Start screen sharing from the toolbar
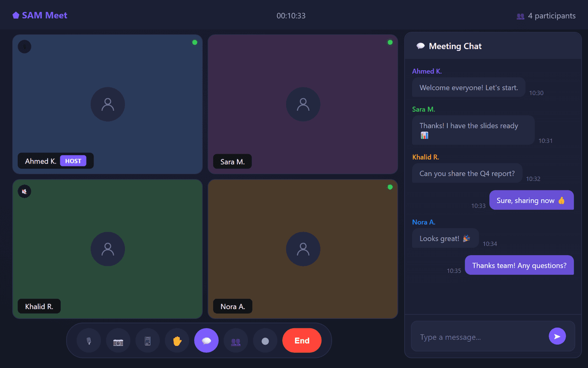 [x=147, y=341]
